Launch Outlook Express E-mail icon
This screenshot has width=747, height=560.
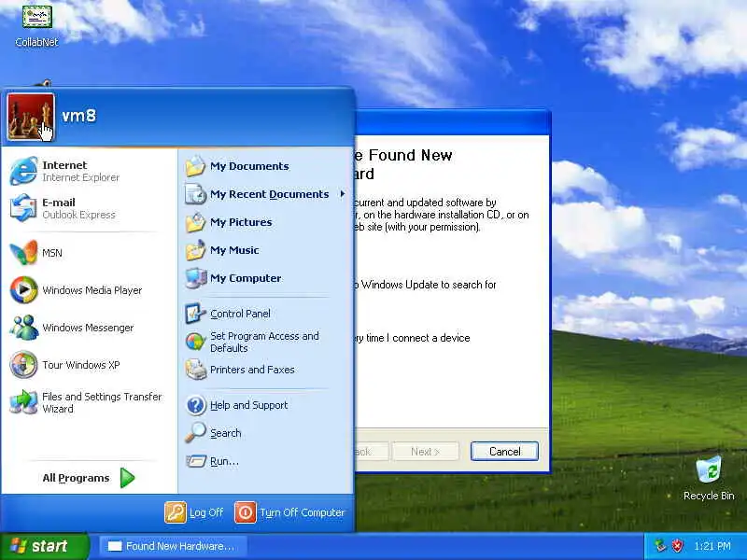coord(23,208)
